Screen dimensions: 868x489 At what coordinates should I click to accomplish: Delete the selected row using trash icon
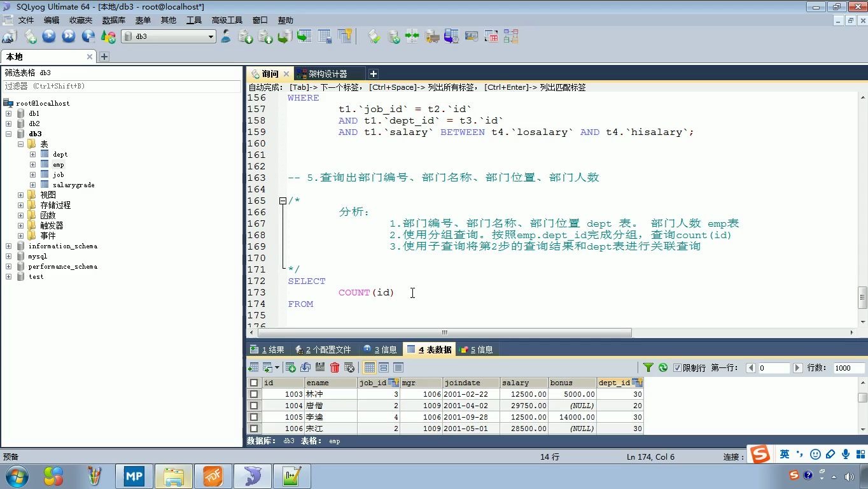pyautogui.click(x=335, y=367)
